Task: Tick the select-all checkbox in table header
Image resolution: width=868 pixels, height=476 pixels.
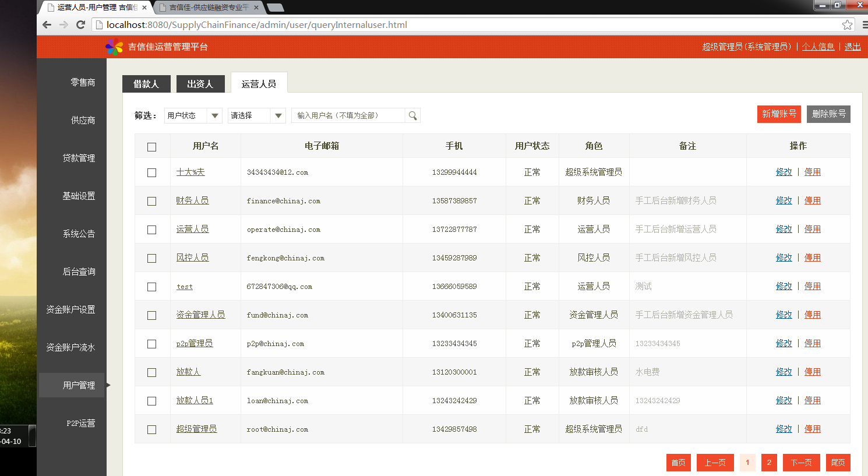Action: (x=152, y=147)
